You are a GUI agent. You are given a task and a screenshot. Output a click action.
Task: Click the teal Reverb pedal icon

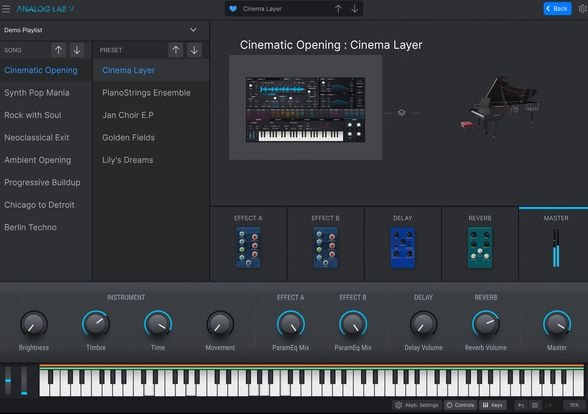pyautogui.click(x=480, y=248)
